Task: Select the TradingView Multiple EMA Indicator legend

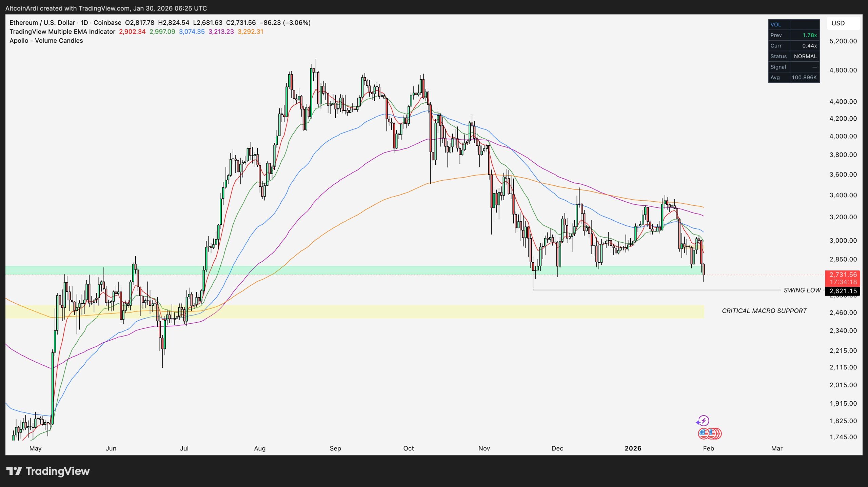Action: pyautogui.click(x=62, y=32)
